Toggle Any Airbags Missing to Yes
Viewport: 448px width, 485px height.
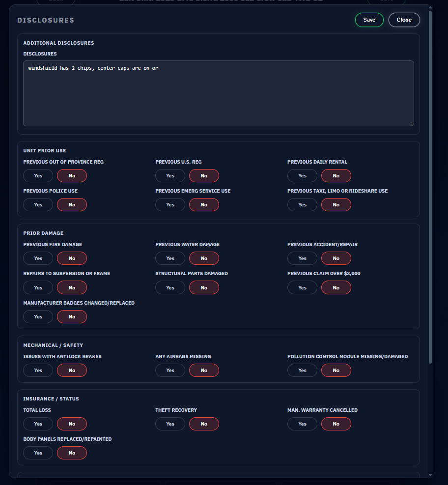click(x=170, y=370)
